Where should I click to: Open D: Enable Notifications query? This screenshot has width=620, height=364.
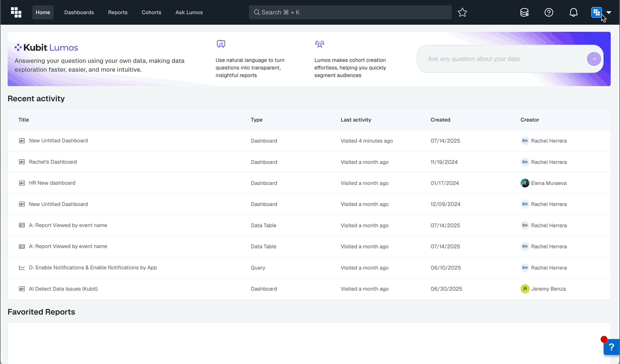click(x=93, y=268)
